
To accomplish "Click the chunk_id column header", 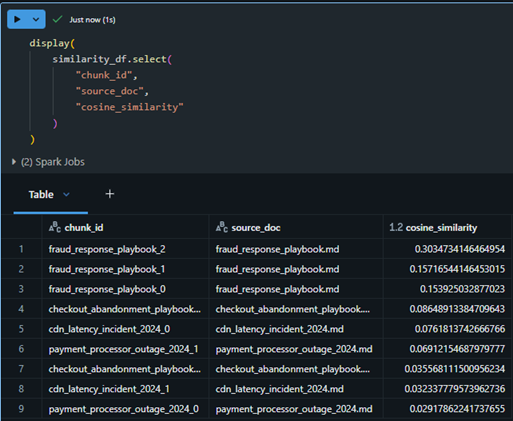I will (x=84, y=228).
